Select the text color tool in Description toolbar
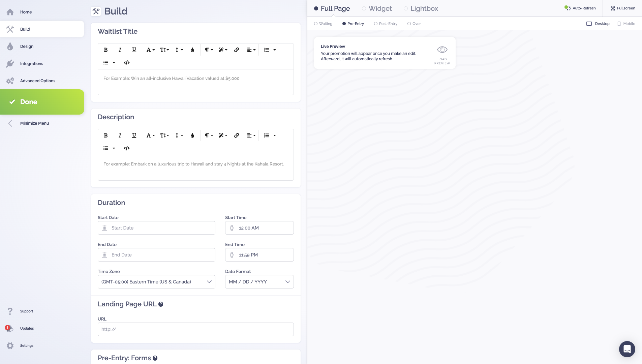 (192, 135)
